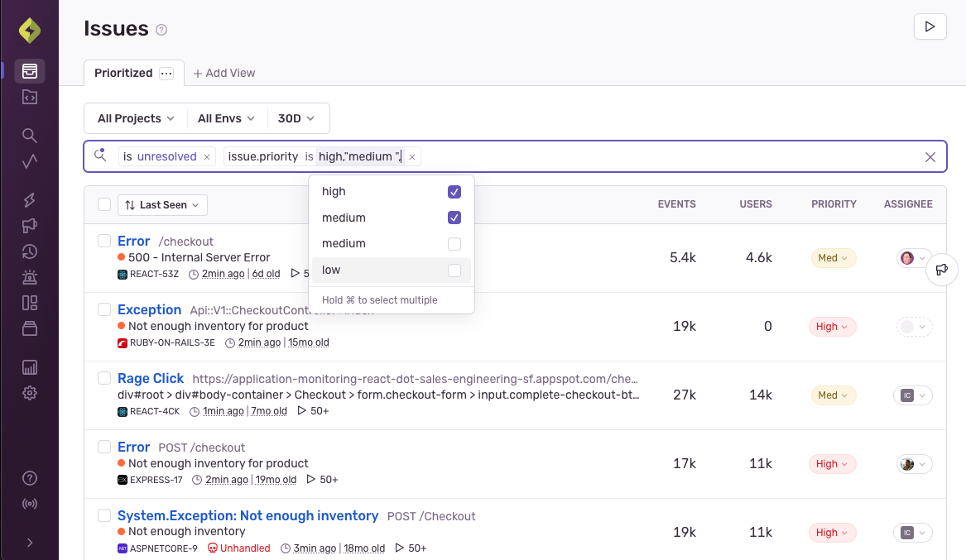Select the Error /checkout issue checkbox
The width and height of the screenshot is (966, 560).
point(104,241)
